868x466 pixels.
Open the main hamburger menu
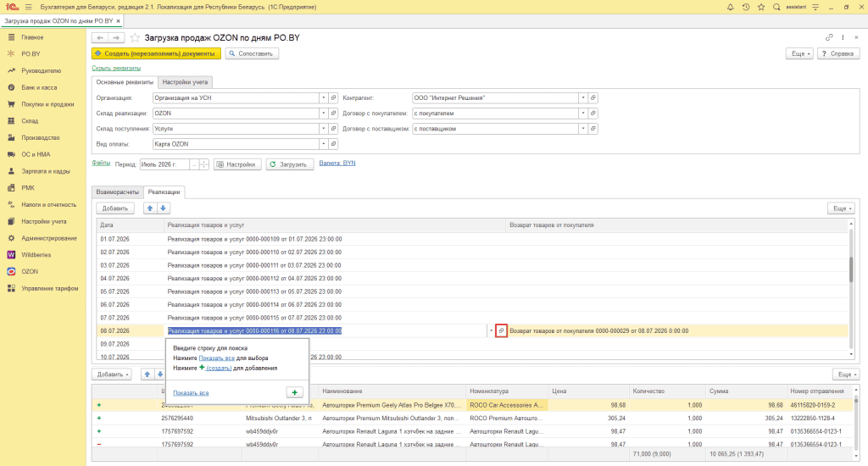pos(28,7)
